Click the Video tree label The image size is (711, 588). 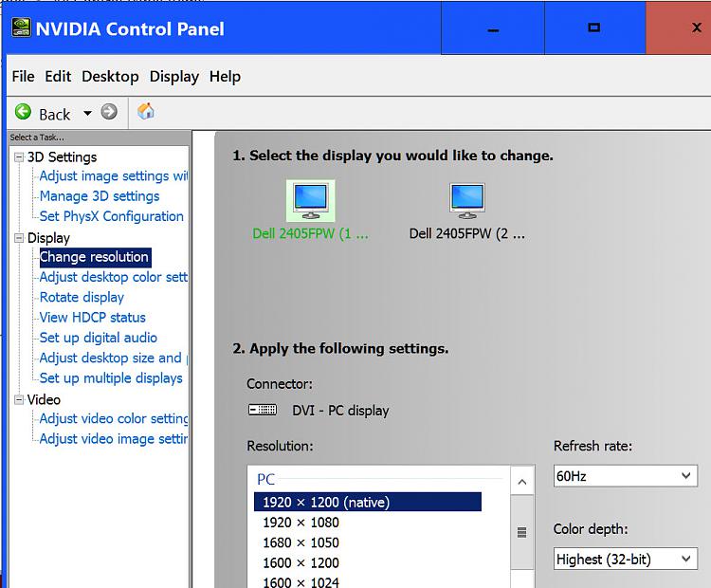tap(44, 399)
